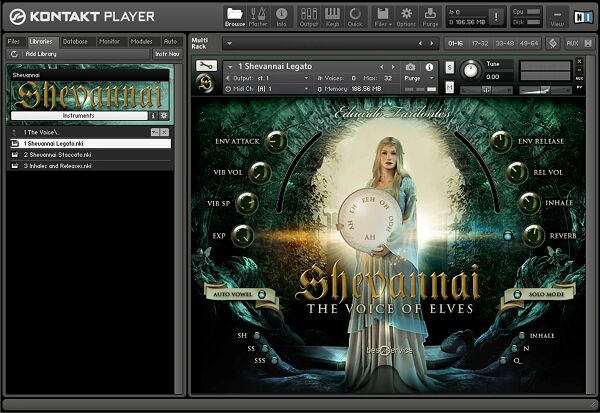600x413 pixels.
Task: Open the snapshot camera view
Action: pos(410,67)
